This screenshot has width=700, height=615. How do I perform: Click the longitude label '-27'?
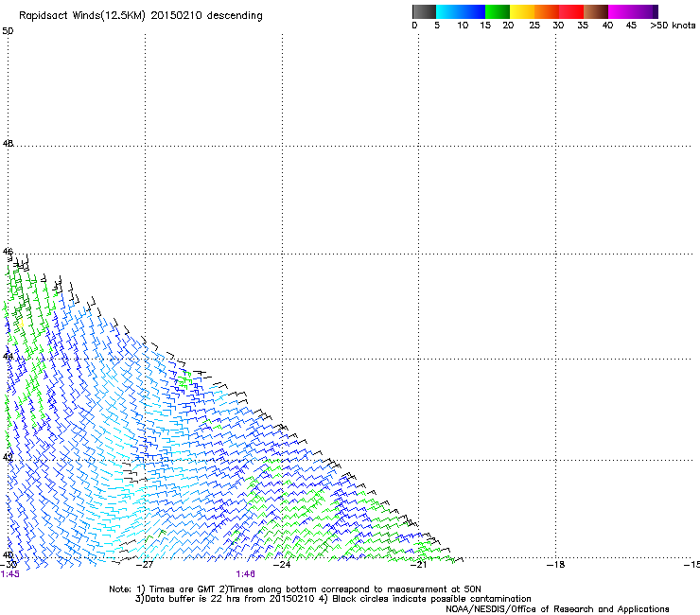145,565
